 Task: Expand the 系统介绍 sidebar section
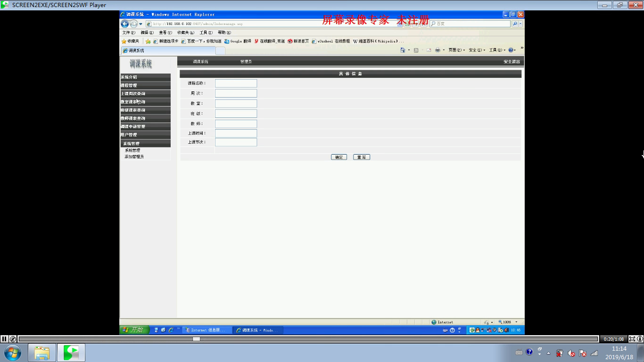pos(145,77)
